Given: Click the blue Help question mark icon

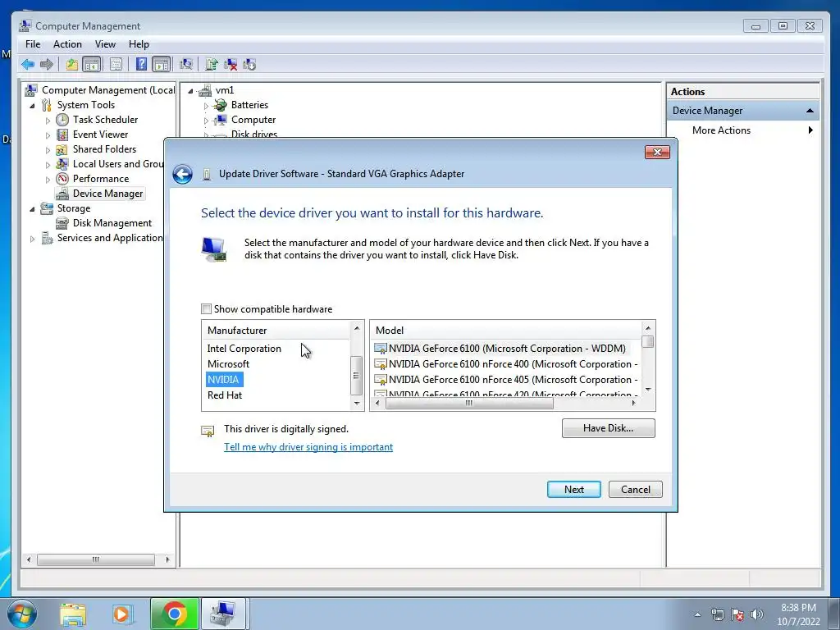Looking at the screenshot, I should pyautogui.click(x=141, y=65).
